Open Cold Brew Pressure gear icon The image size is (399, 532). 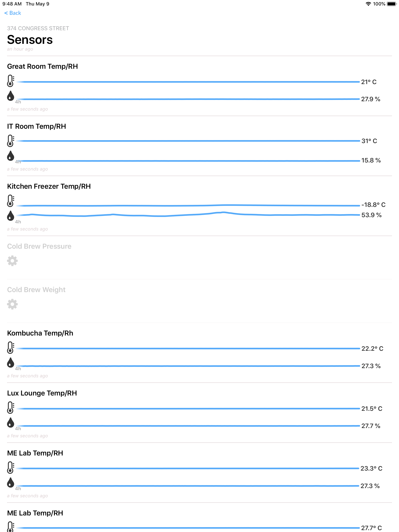coord(12,261)
